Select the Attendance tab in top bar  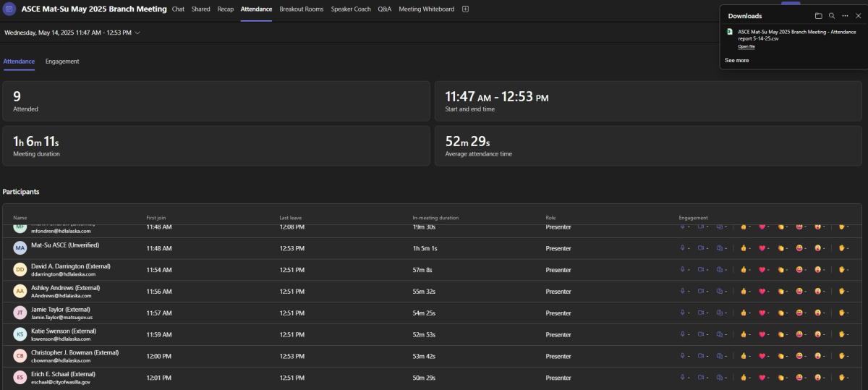click(x=256, y=9)
